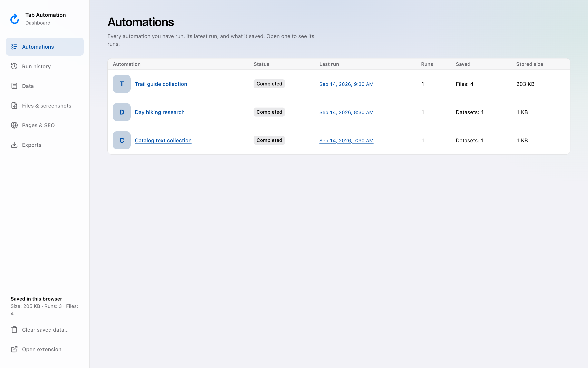Click the 'Automation' column header

click(127, 64)
